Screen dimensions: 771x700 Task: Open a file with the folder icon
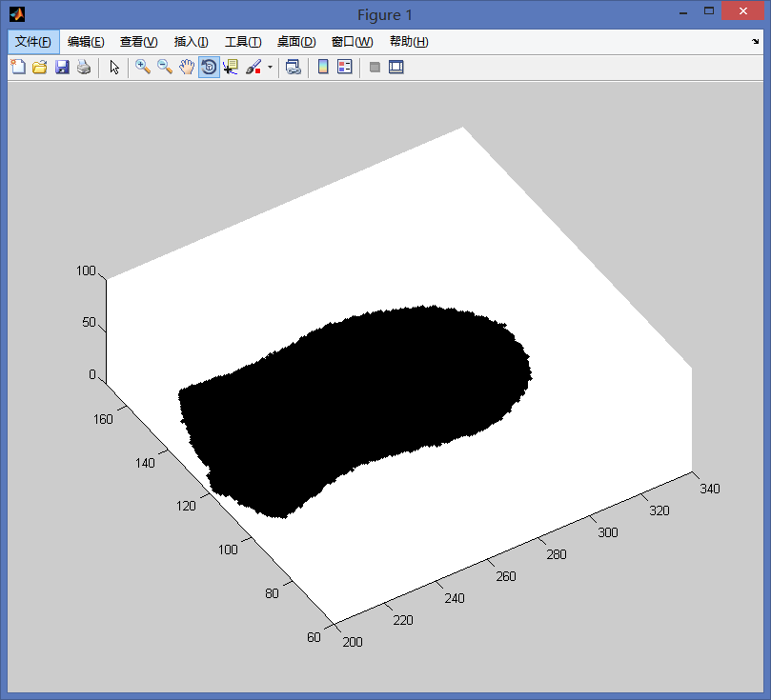(x=40, y=67)
